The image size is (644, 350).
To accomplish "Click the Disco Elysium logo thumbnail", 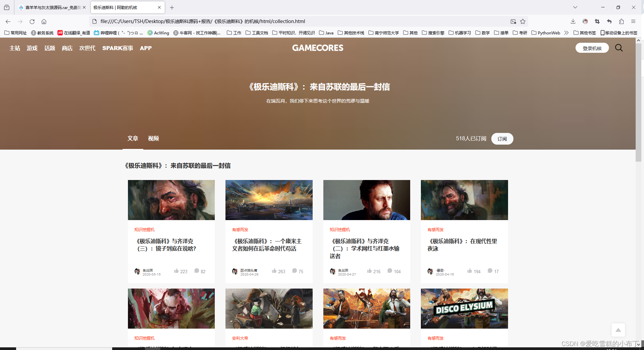I will coord(464,309).
